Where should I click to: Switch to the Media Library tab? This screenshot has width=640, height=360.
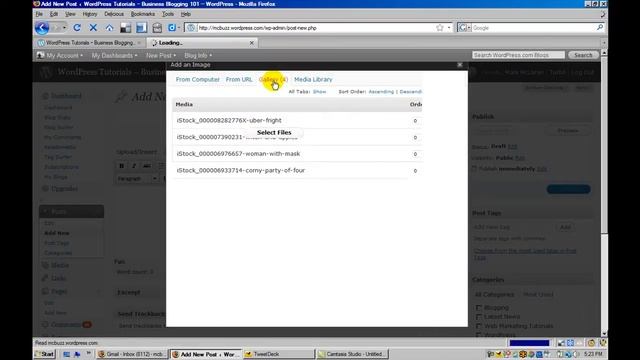(313, 80)
